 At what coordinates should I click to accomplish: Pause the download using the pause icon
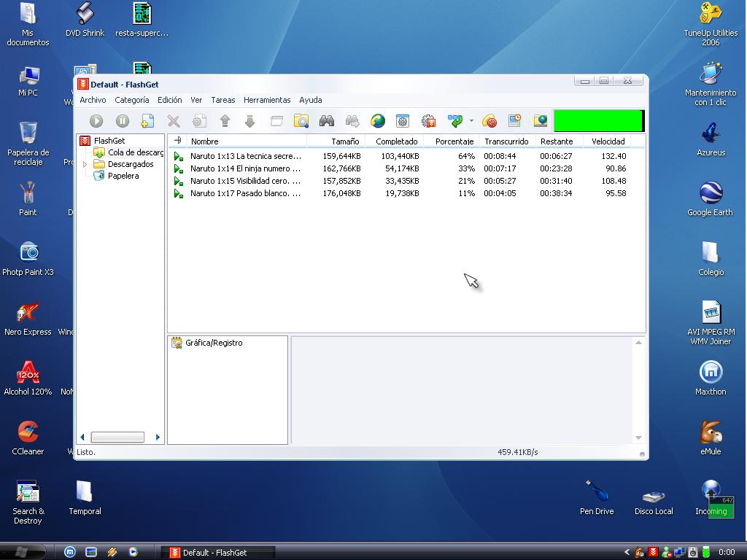click(123, 121)
